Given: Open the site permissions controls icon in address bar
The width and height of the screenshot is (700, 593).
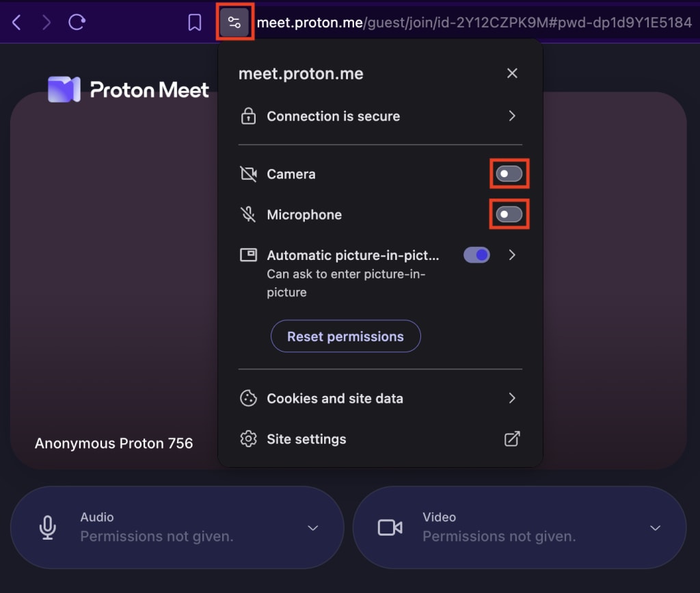Looking at the screenshot, I should click(x=234, y=21).
